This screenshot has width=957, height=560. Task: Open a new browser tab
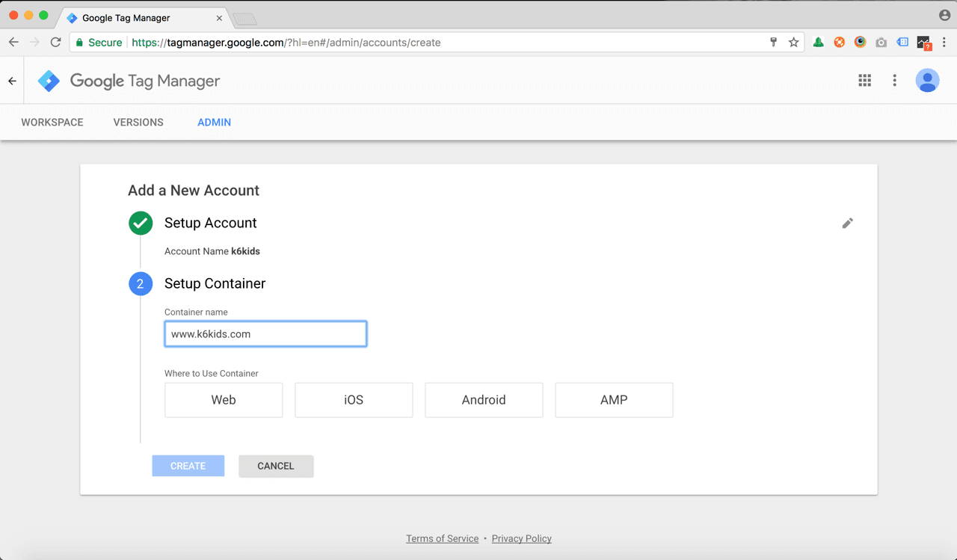(244, 19)
